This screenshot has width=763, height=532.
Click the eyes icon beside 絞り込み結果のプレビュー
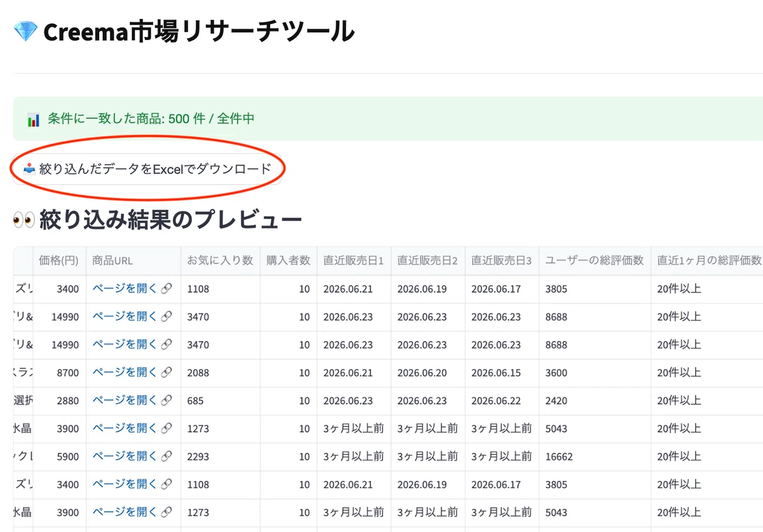pos(24,221)
